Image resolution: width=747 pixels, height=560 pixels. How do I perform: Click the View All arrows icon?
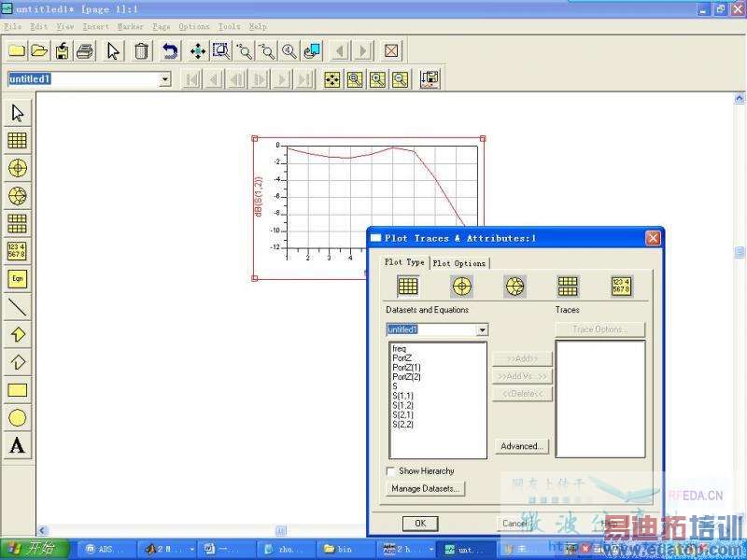[198, 50]
